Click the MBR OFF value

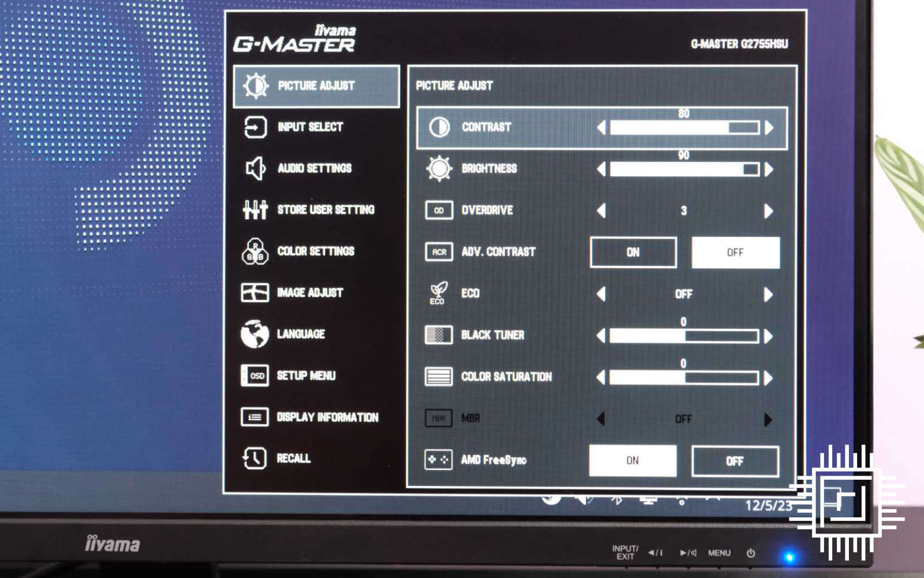684,419
